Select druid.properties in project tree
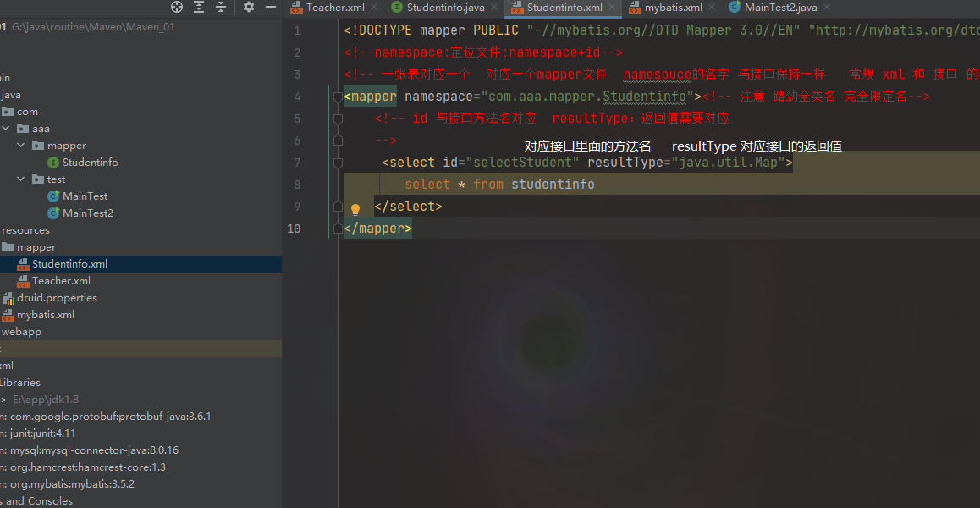 [57, 298]
